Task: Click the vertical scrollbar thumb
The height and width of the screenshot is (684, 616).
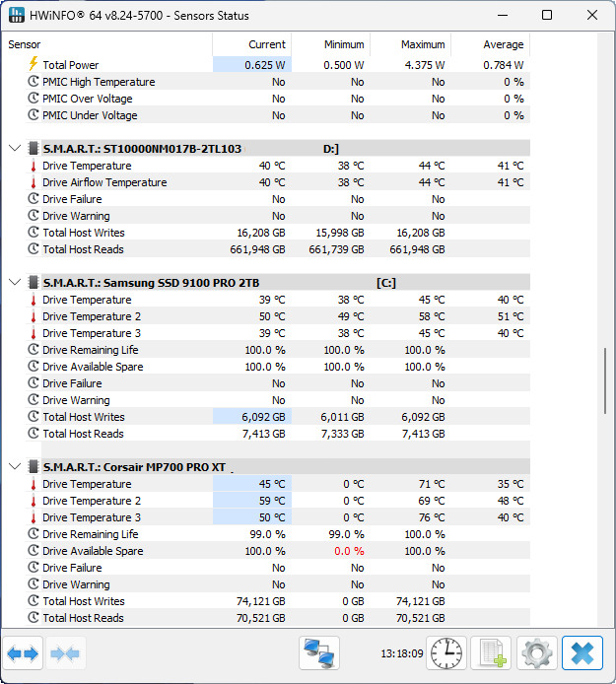Action: point(605,380)
